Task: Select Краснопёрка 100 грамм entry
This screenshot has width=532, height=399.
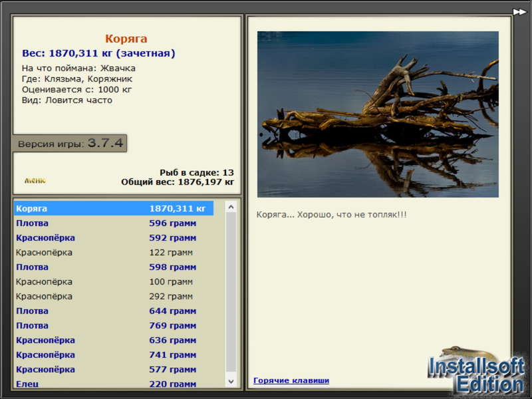Action: [x=114, y=281]
